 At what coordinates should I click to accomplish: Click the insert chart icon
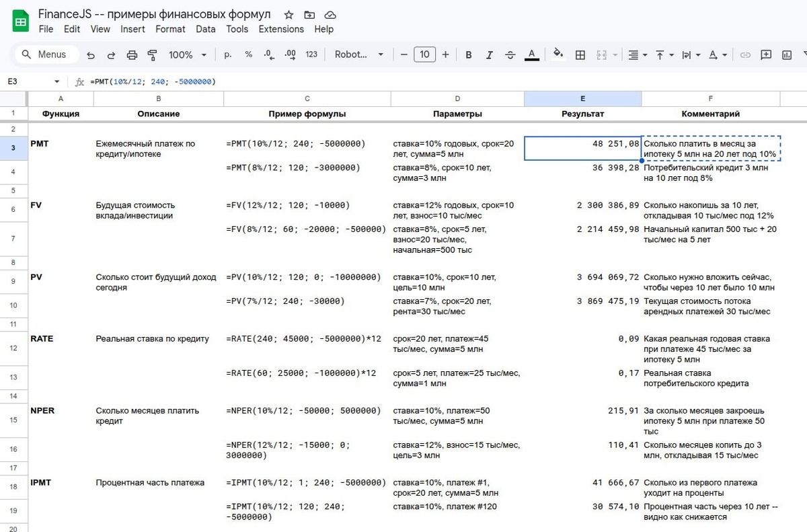click(785, 55)
